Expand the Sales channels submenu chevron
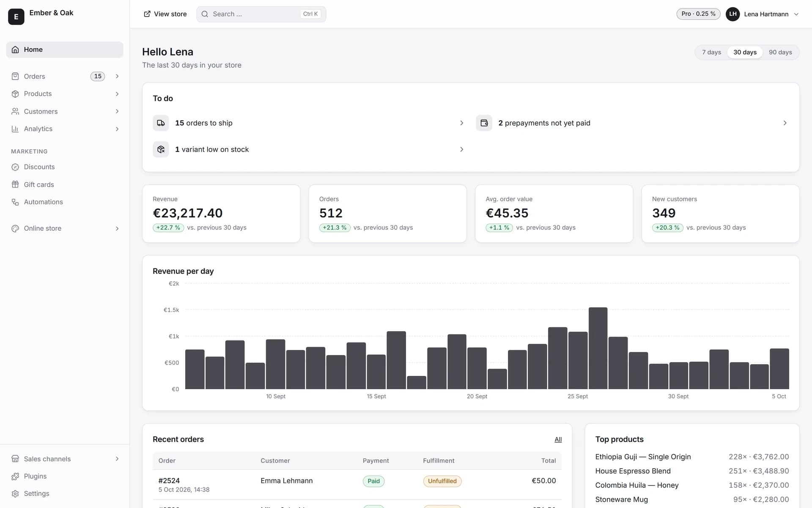 pyautogui.click(x=117, y=459)
